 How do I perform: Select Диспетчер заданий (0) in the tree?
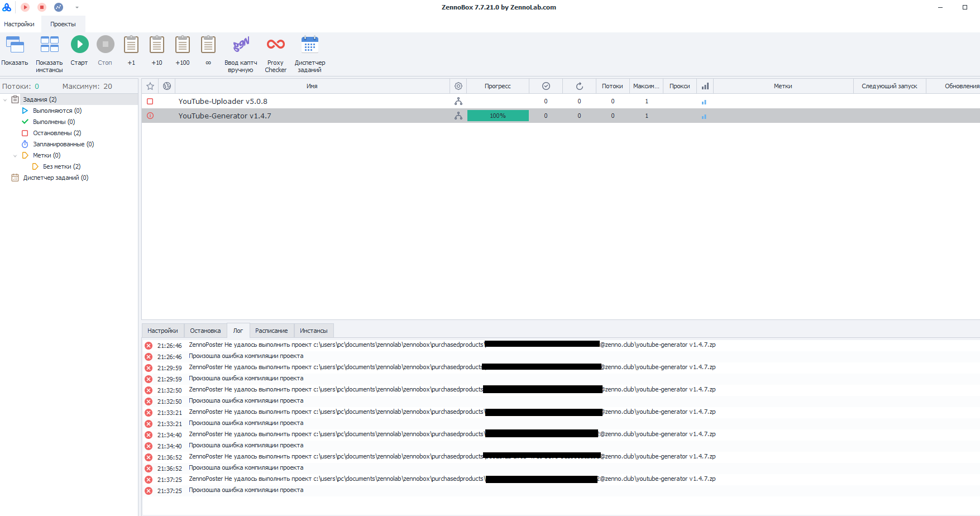[56, 178]
